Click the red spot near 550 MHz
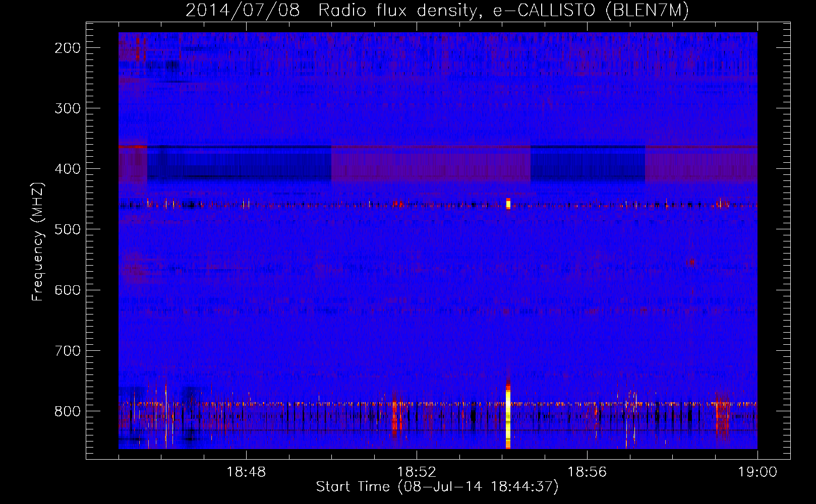This screenshot has height=504, width=816. (x=690, y=262)
